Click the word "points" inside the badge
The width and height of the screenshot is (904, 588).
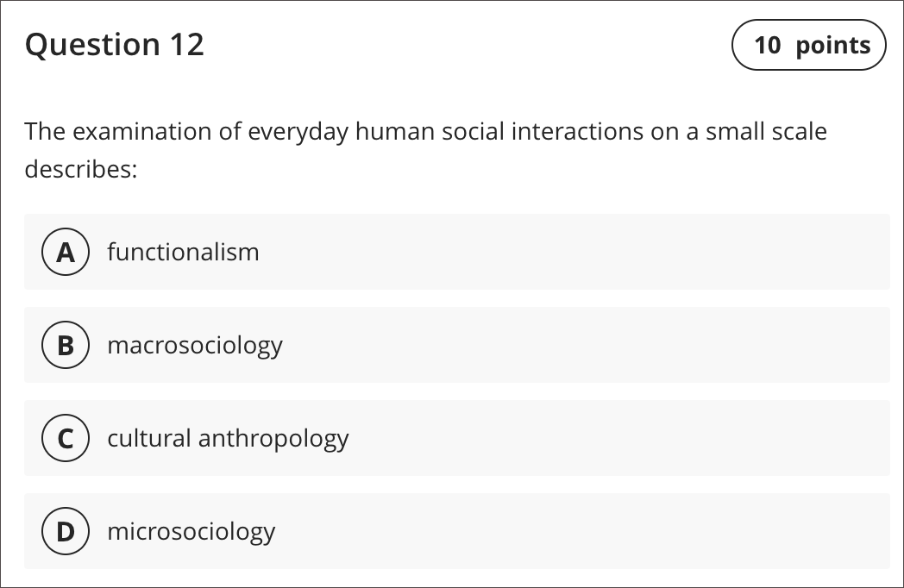click(x=833, y=46)
